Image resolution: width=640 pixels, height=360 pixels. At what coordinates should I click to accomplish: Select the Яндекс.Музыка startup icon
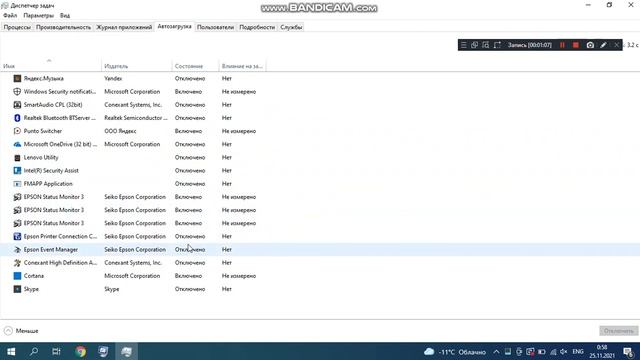coord(17,78)
